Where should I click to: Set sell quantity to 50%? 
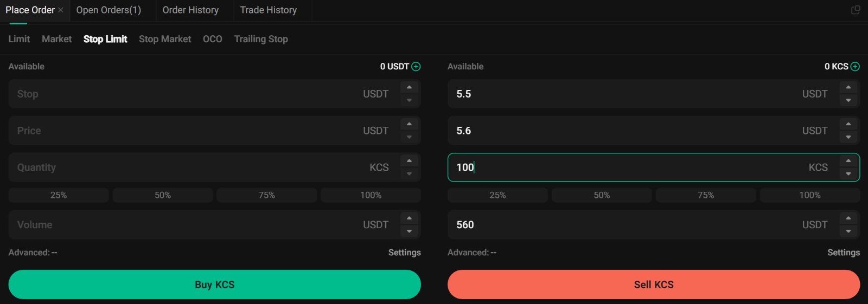[602, 195]
